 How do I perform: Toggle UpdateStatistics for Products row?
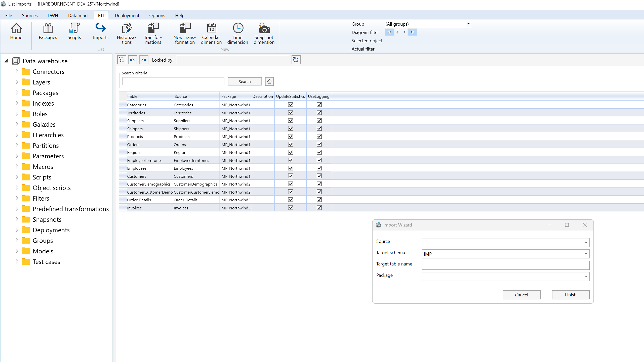pyautogui.click(x=291, y=136)
